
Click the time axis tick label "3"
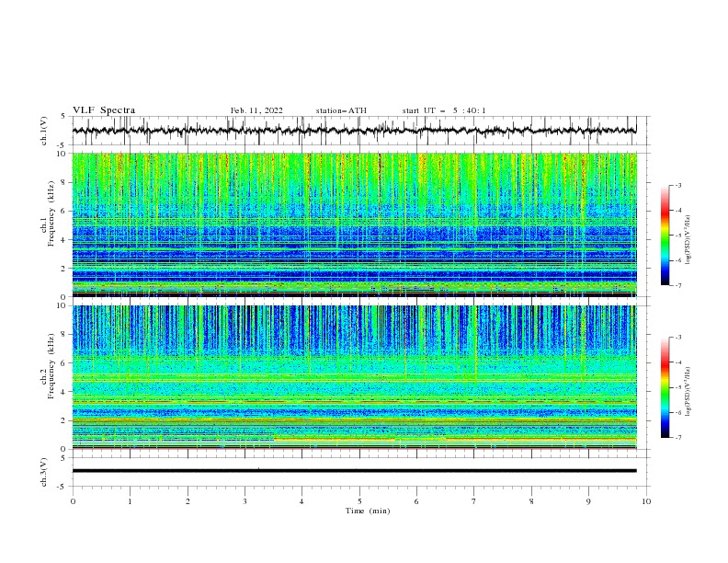coord(245,501)
